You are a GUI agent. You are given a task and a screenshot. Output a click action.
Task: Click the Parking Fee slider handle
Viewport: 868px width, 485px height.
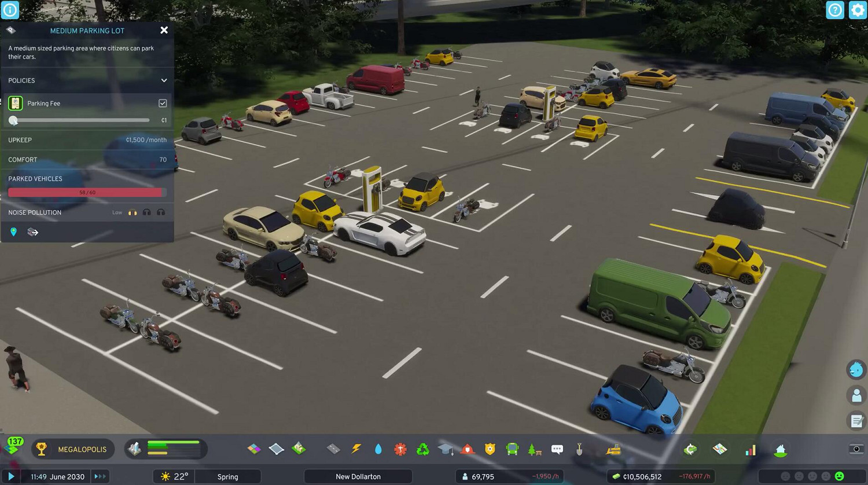(13, 120)
